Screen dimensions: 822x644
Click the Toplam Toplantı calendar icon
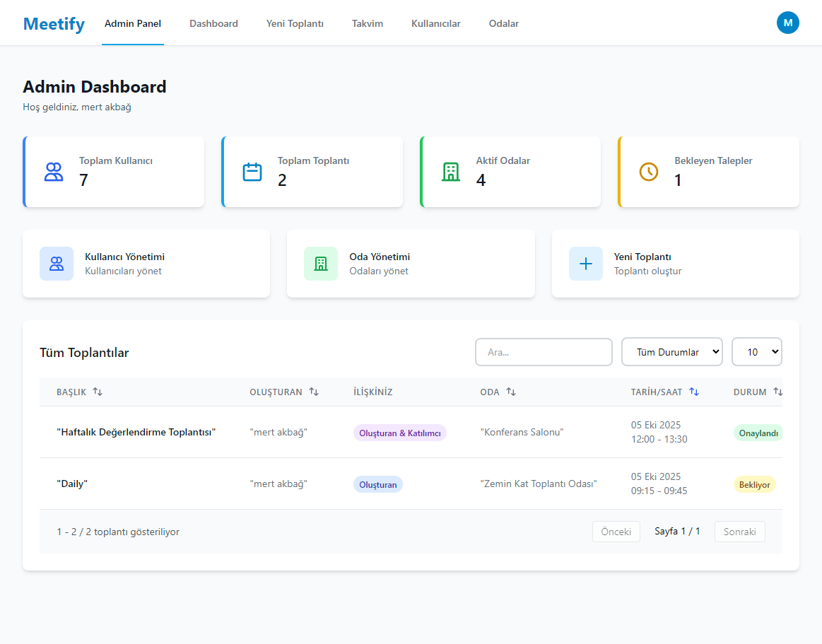[252, 171]
